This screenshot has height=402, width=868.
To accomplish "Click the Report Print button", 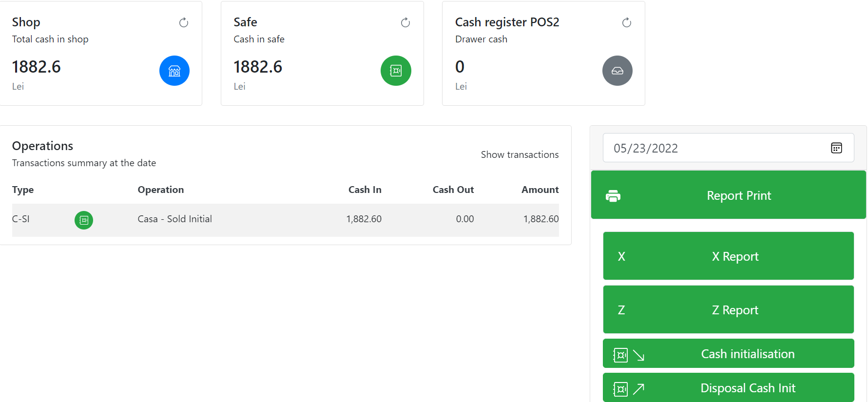I will (729, 195).
